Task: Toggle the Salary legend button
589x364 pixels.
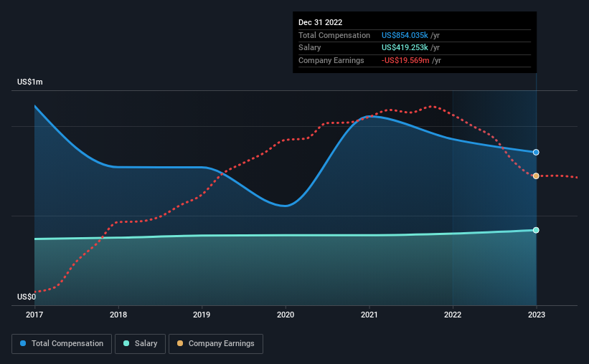Action: tap(140, 344)
